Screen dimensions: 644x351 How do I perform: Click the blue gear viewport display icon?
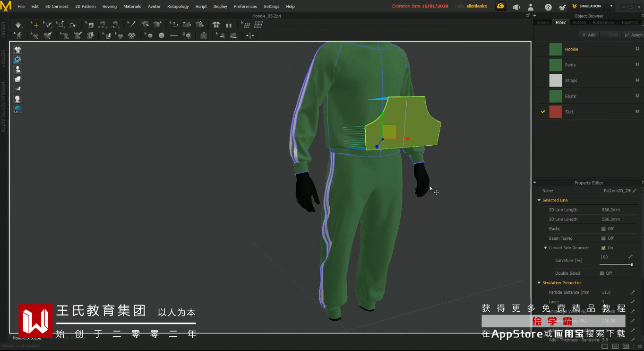point(17,60)
